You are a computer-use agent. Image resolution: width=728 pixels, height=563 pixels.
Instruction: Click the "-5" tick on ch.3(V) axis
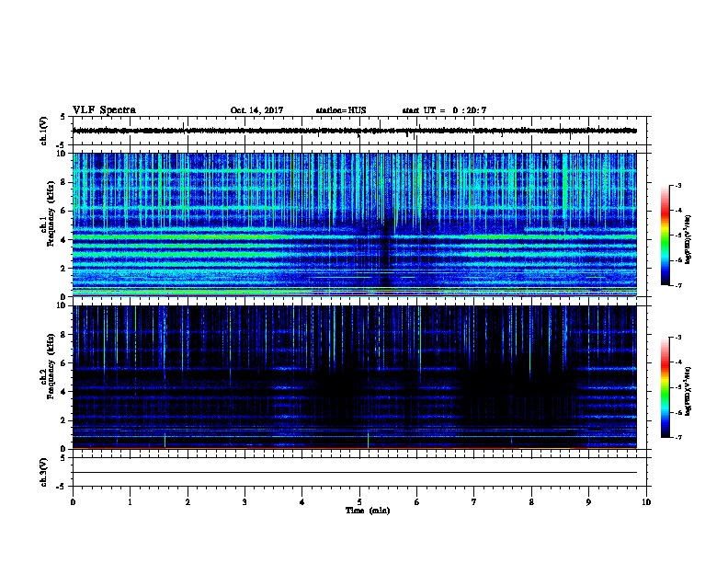(x=62, y=487)
